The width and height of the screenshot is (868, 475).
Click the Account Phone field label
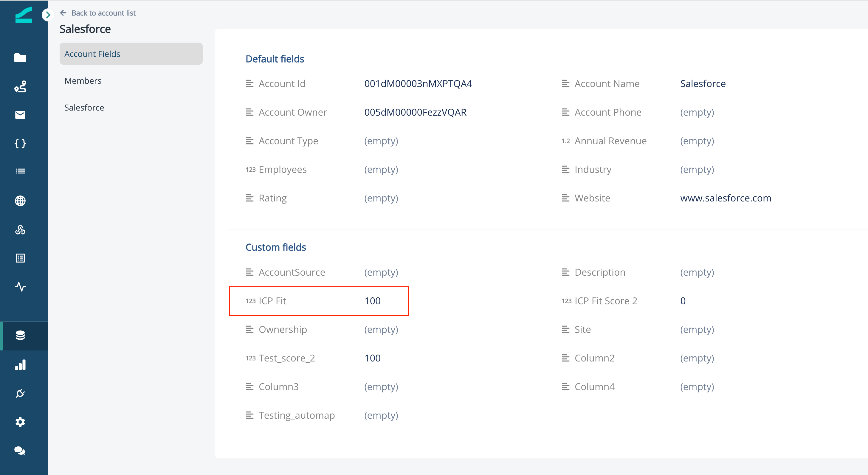(x=608, y=112)
